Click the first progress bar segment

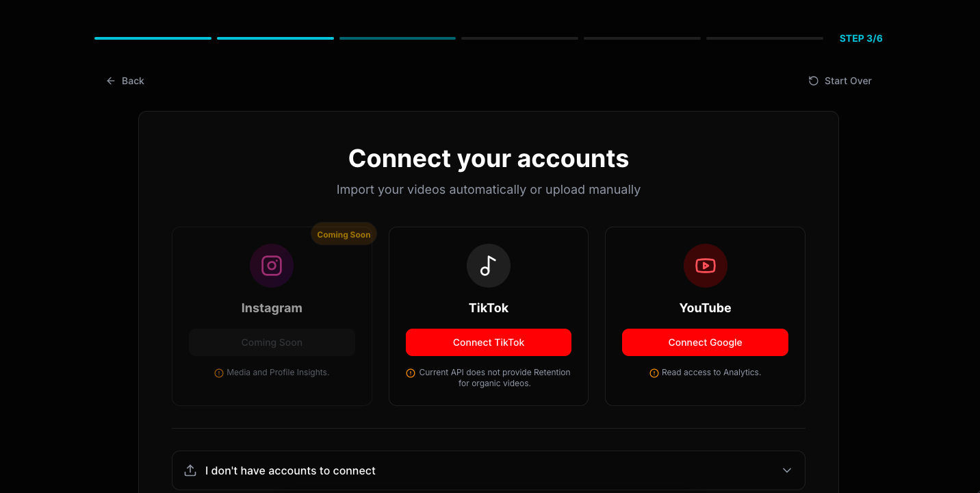(x=153, y=38)
